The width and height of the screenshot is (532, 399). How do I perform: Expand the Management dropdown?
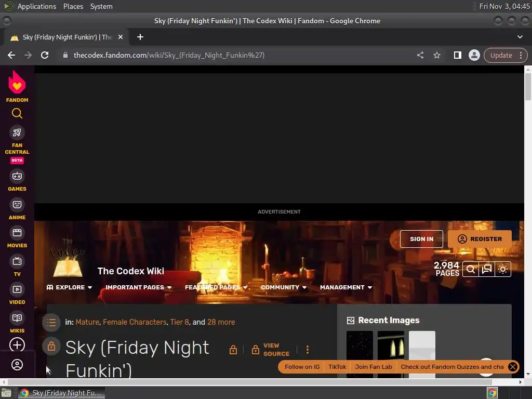346,287
